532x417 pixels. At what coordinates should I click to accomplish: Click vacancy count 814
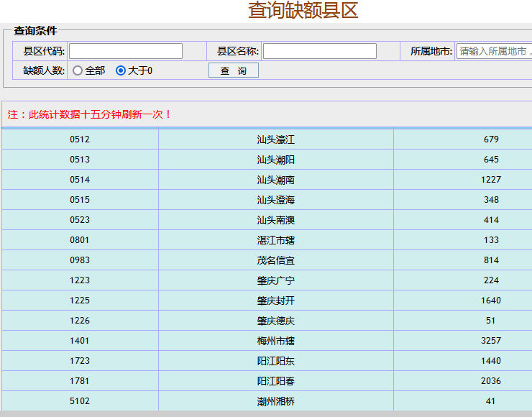click(491, 260)
